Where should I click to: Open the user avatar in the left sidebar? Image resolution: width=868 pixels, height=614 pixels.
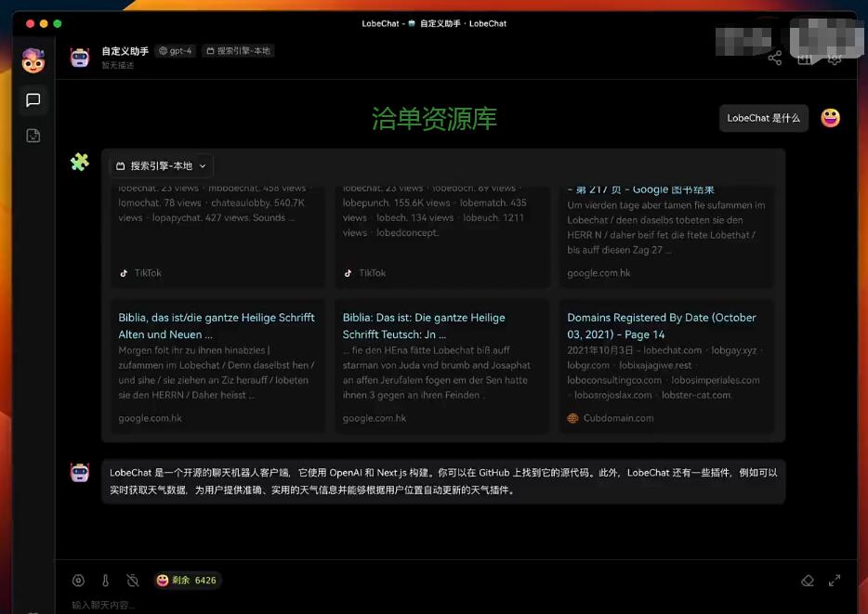pyautogui.click(x=33, y=60)
